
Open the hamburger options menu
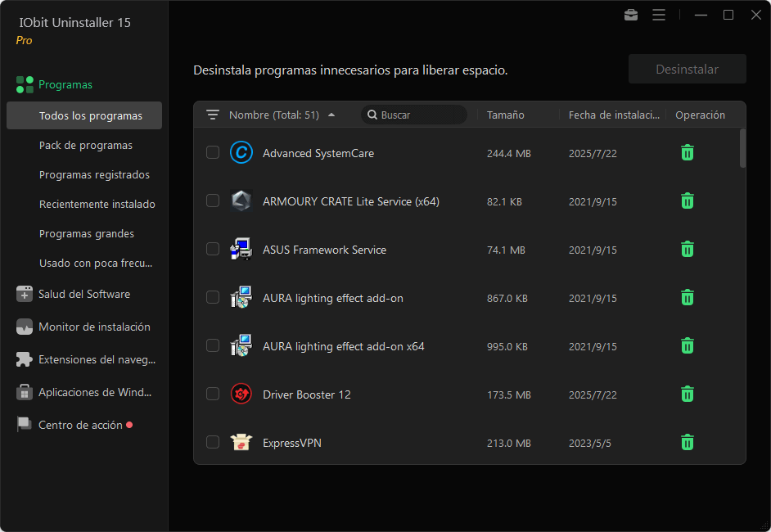pyautogui.click(x=659, y=15)
